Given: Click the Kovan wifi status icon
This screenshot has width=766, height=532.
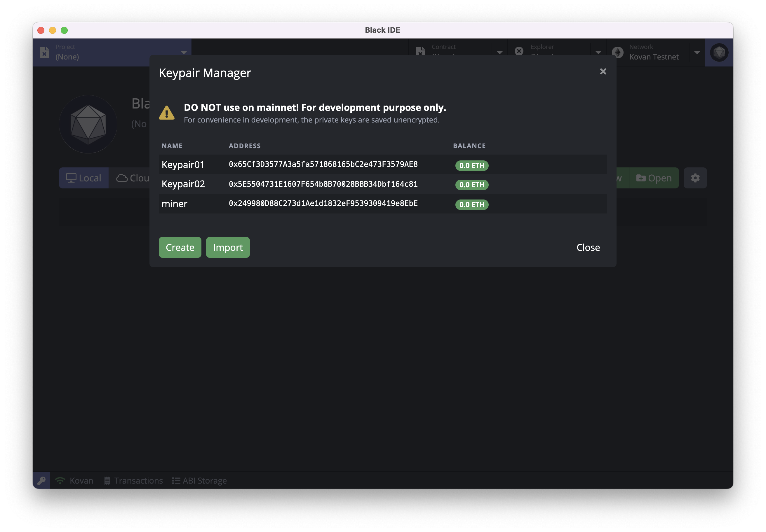Looking at the screenshot, I should [x=60, y=480].
